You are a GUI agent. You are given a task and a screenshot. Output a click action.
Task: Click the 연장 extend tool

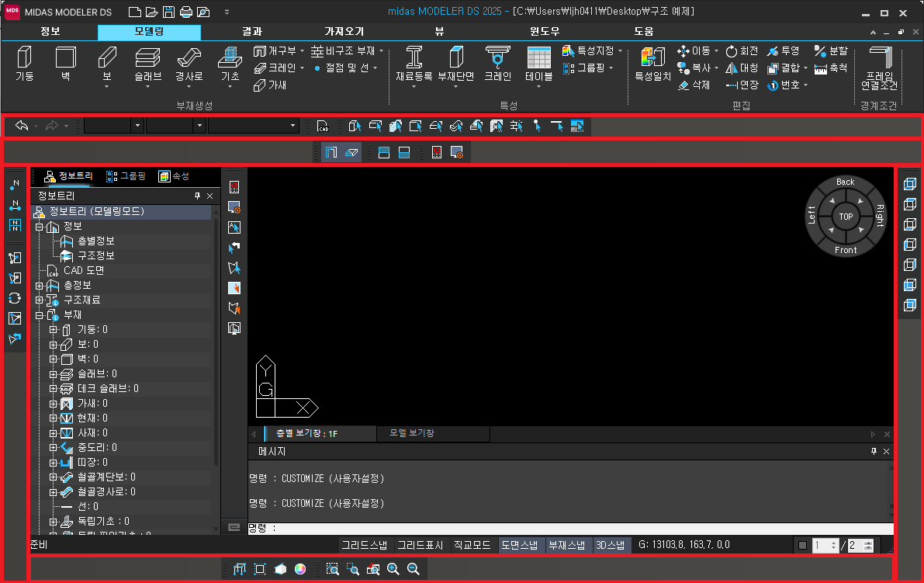pos(742,85)
